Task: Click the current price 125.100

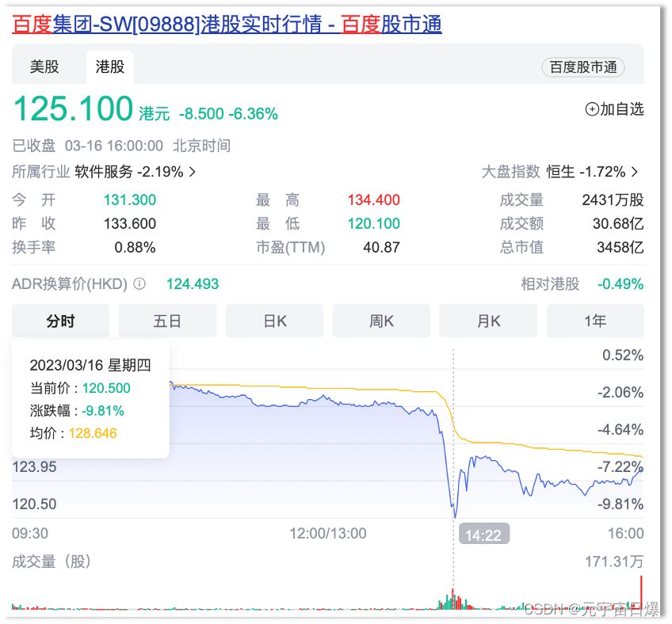Action: [72, 108]
